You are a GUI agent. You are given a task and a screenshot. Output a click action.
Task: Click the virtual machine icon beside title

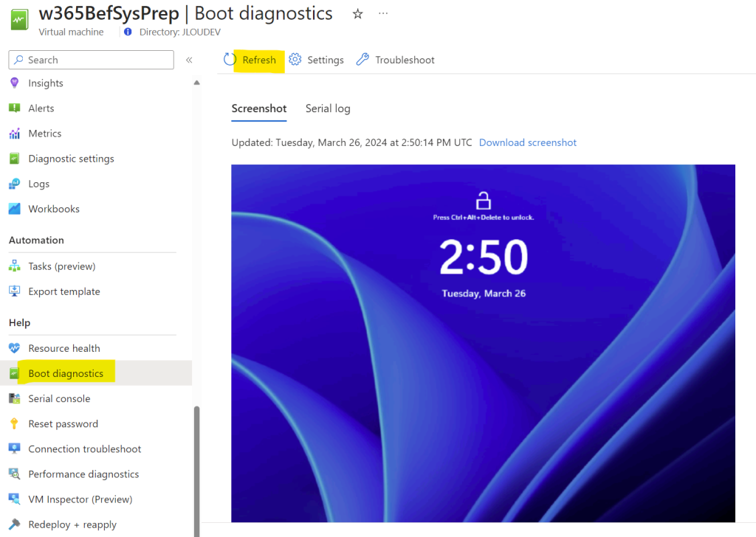[x=20, y=20]
